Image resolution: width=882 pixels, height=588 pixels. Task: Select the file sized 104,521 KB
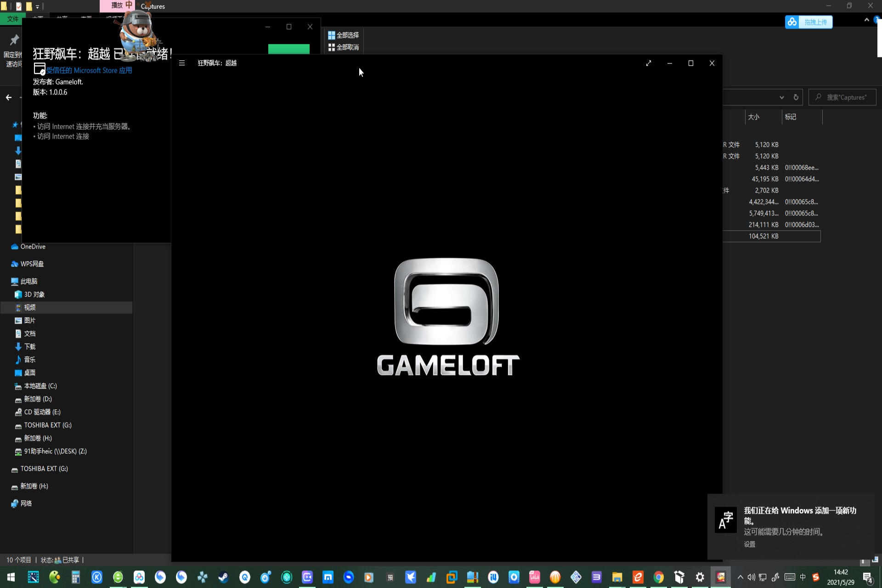click(x=771, y=236)
